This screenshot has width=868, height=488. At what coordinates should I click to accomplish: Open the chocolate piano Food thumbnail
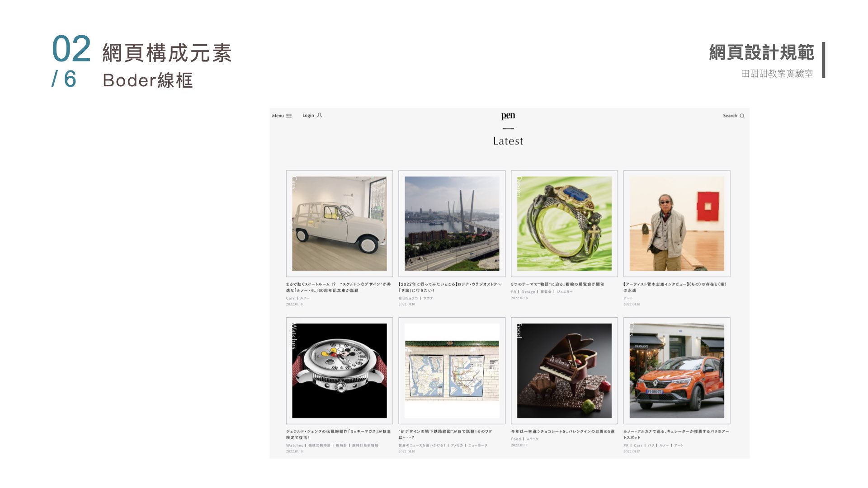[564, 371]
